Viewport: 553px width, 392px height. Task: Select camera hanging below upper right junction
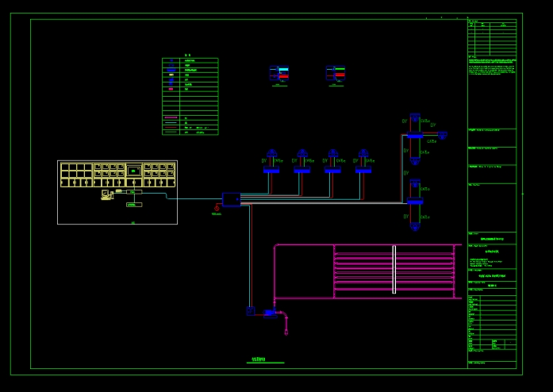coord(415,160)
